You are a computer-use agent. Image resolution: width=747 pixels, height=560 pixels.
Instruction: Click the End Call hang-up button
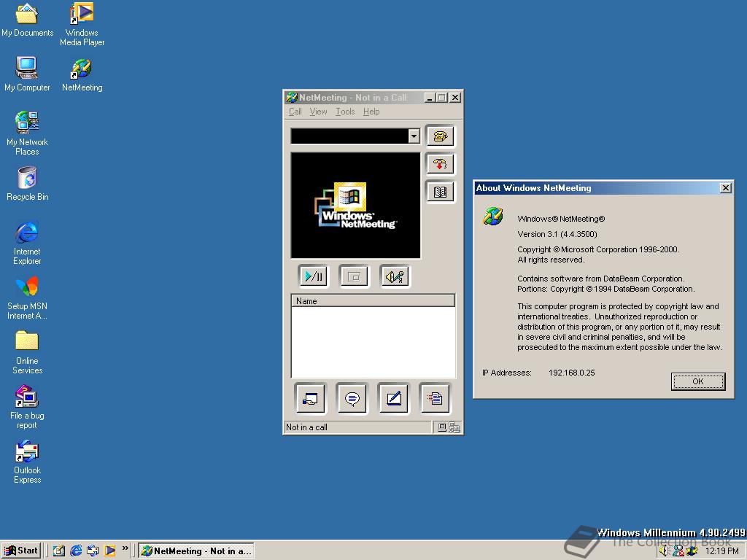point(440,164)
